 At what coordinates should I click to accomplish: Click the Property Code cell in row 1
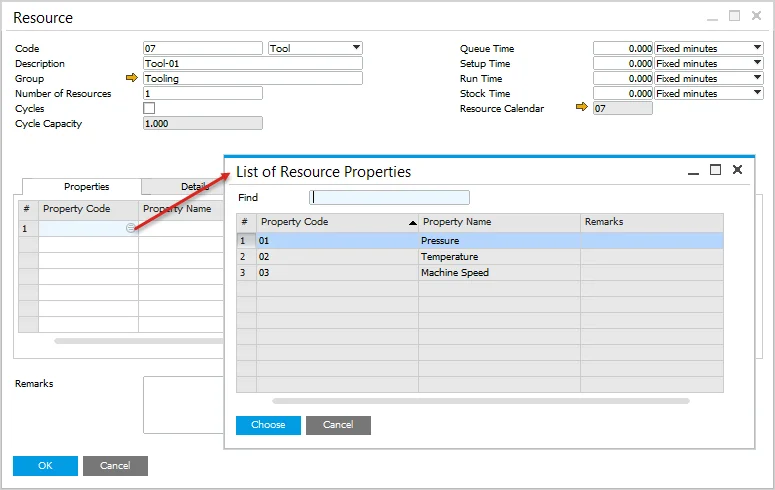88,228
